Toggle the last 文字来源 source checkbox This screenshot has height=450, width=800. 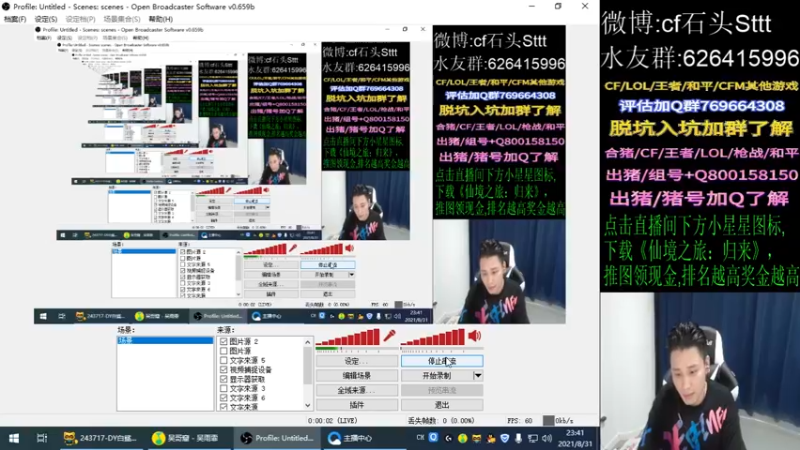click(x=223, y=407)
